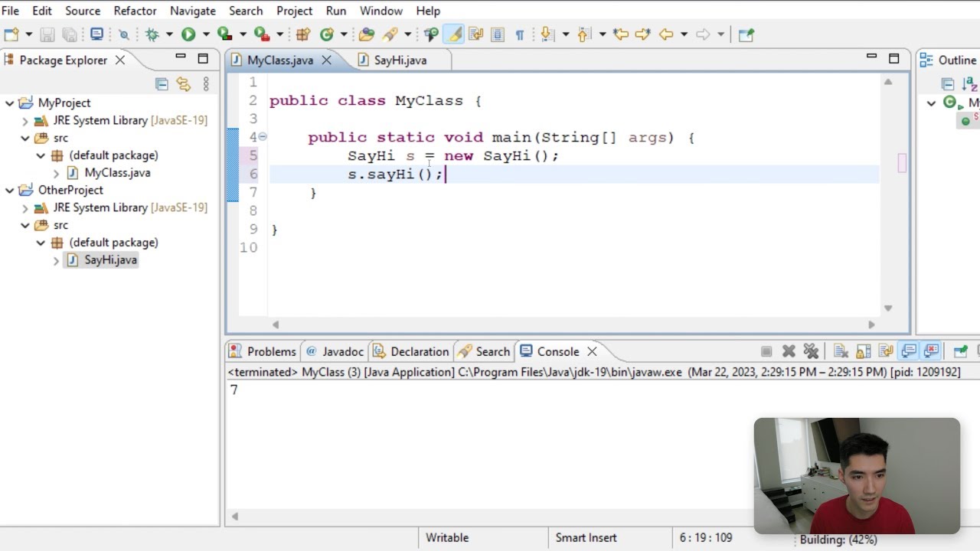The image size is (980, 551).
Task: Toggle Link with Editor in the Package Explorer
Action: click(x=184, y=84)
